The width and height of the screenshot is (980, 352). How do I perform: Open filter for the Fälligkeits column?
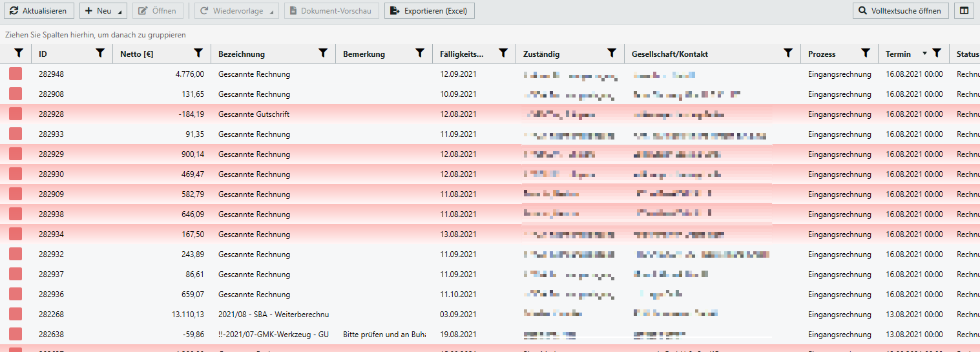coord(503,54)
